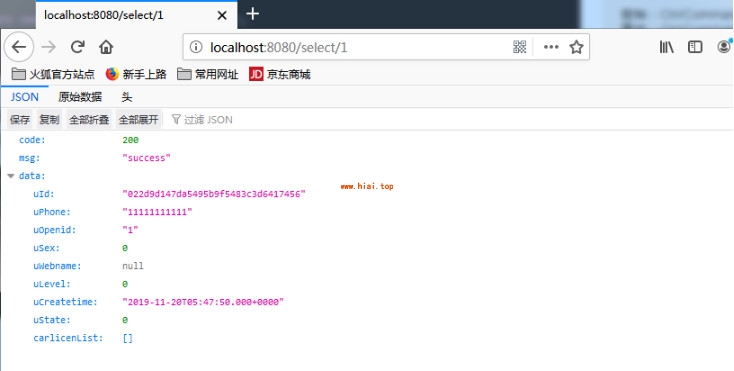Image resolution: width=734 pixels, height=371 pixels.
Task: Close the localhost:8080/select/1 tab
Action: pyautogui.click(x=222, y=15)
